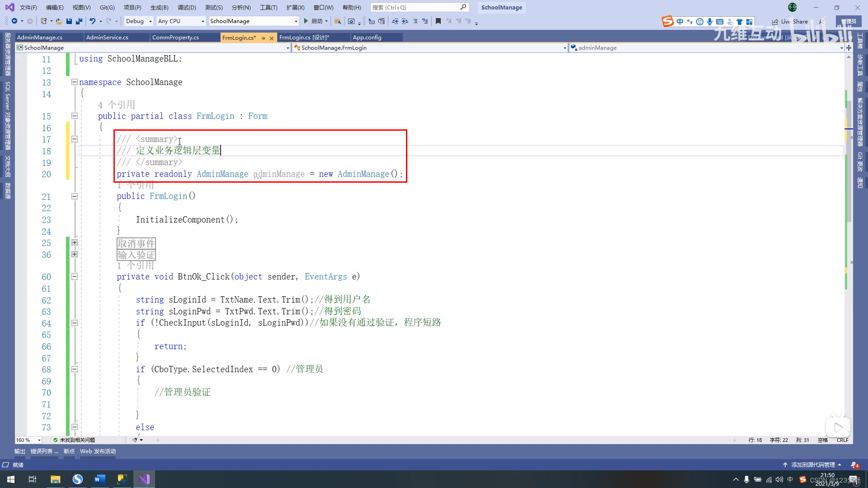
Task: Click the New Project toolbar icon
Action: (44, 21)
